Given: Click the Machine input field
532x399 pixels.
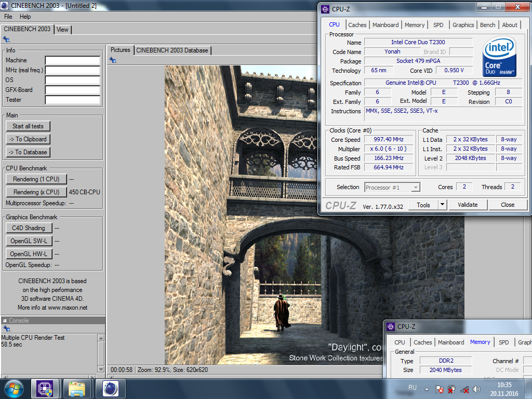Looking at the screenshot, I should [x=73, y=60].
